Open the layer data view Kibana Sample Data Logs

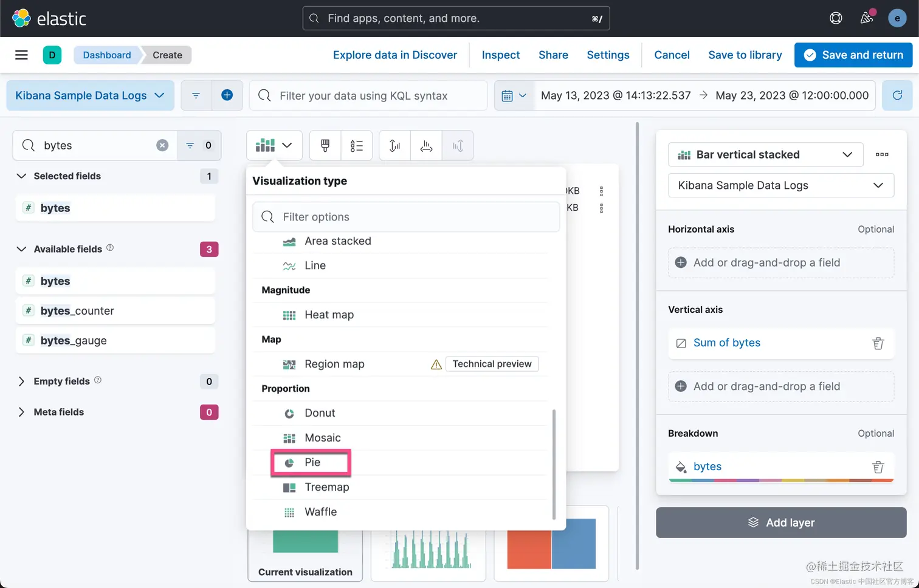click(781, 185)
